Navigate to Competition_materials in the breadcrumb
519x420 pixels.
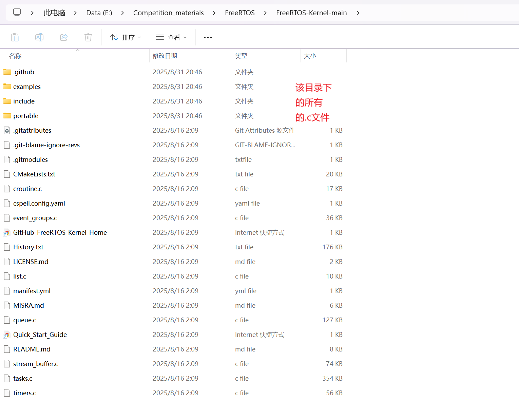coord(168,13)
